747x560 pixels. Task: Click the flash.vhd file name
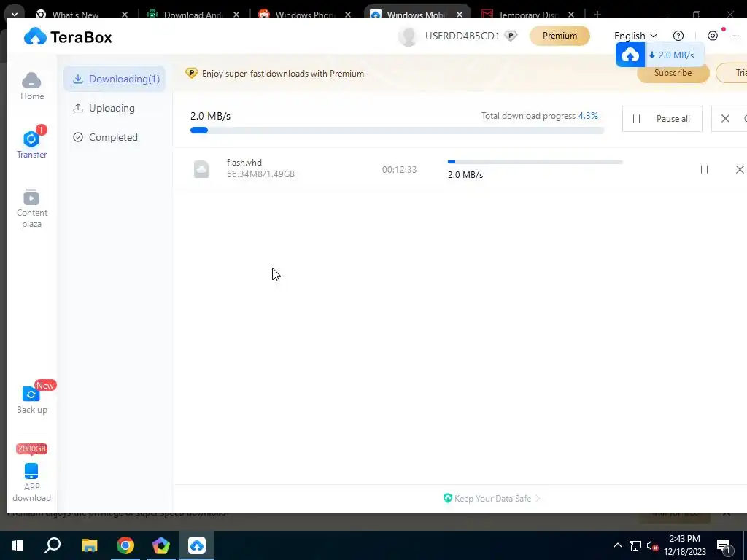(244, 163)
